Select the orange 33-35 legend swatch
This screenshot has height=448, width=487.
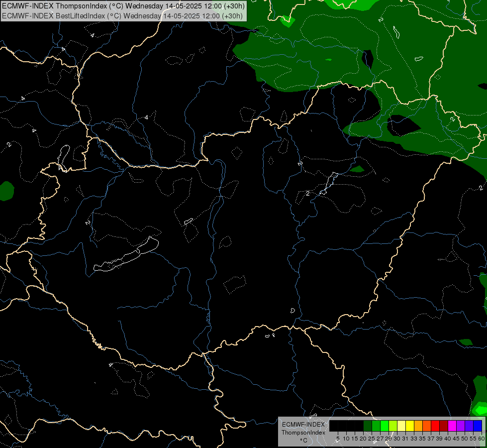pyautogui.click(x=418, y=426)
